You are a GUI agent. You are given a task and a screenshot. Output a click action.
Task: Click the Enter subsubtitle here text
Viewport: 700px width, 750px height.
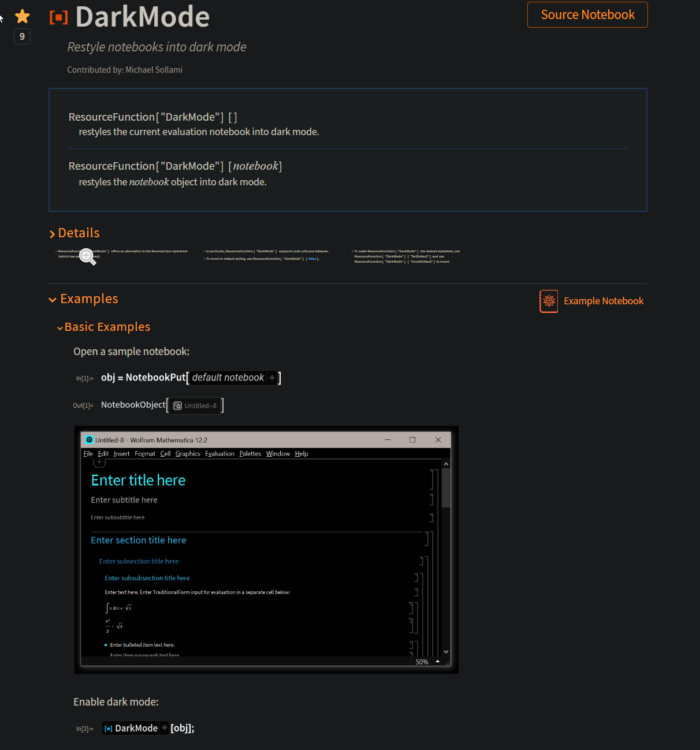coord(117,517)
